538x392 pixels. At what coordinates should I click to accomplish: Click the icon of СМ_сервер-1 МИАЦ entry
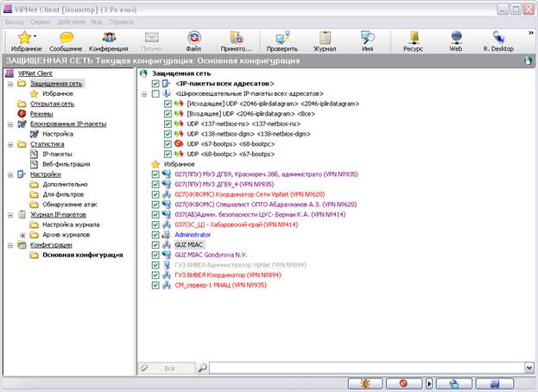(167, 285)
